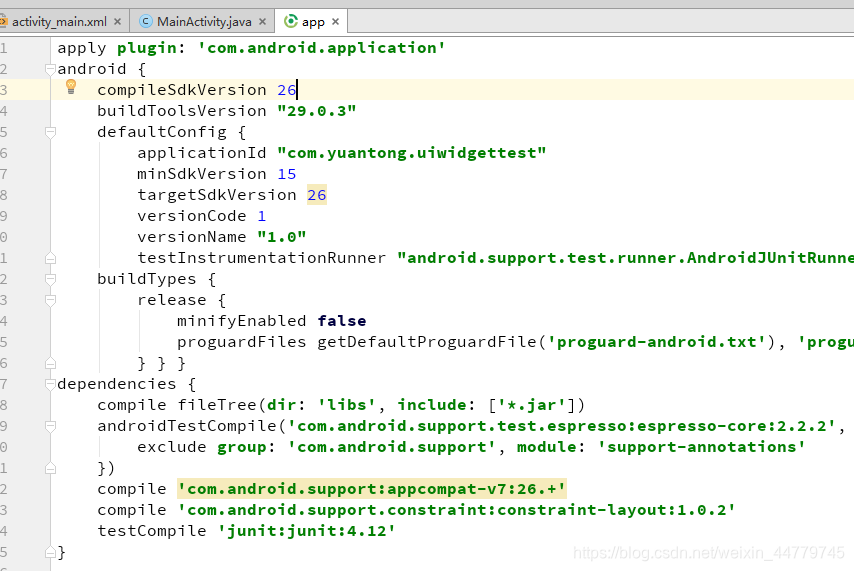854x571 pixels.
Task: Collapse the release block fold marker
Action: 50,300
